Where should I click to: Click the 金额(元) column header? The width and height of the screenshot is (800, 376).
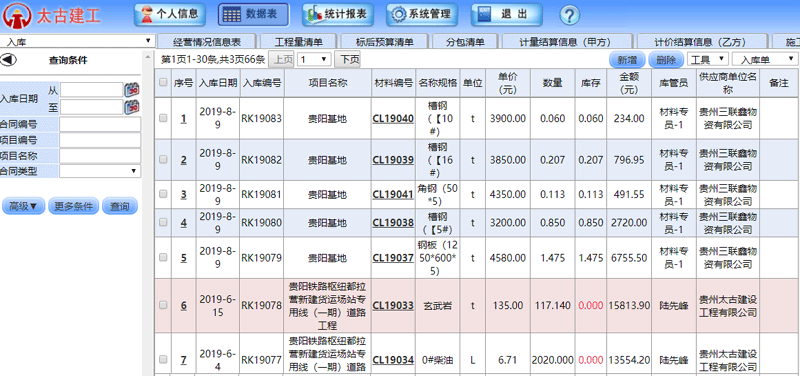tap(630, 83)
